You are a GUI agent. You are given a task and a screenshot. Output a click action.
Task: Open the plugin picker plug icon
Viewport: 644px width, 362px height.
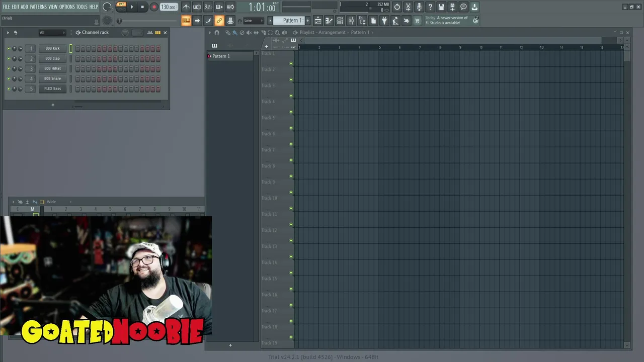(x=384, y=21)
